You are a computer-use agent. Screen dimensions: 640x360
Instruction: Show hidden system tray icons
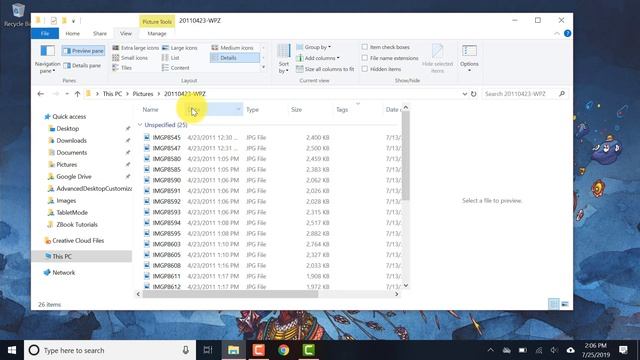(x=491, y=350)
